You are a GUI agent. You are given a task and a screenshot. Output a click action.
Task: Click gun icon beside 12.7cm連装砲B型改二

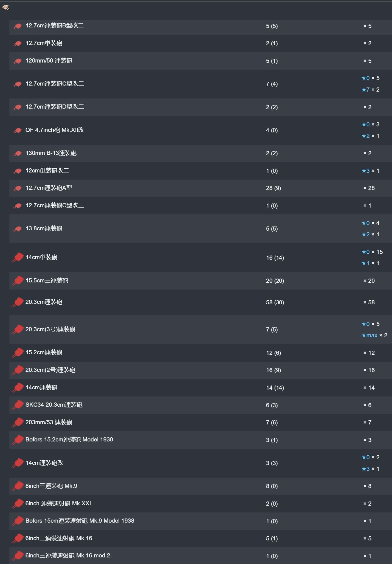click(18, 26)
